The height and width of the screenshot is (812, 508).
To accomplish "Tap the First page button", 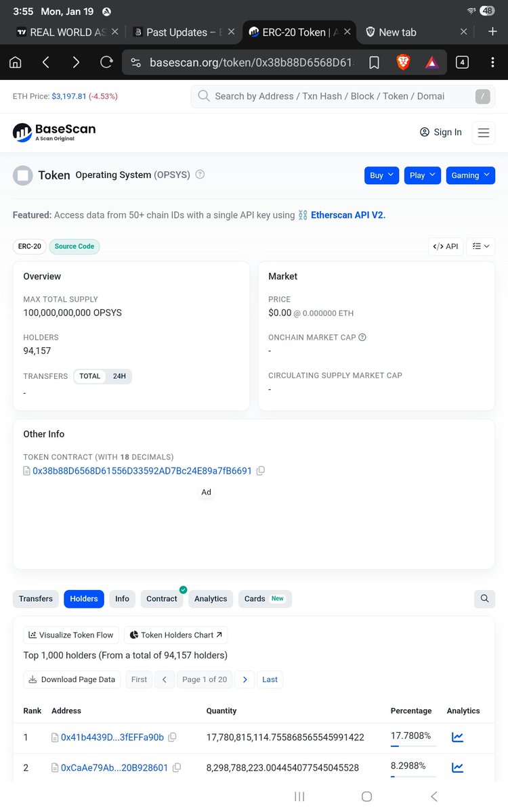I will click(x=139, y=679).
